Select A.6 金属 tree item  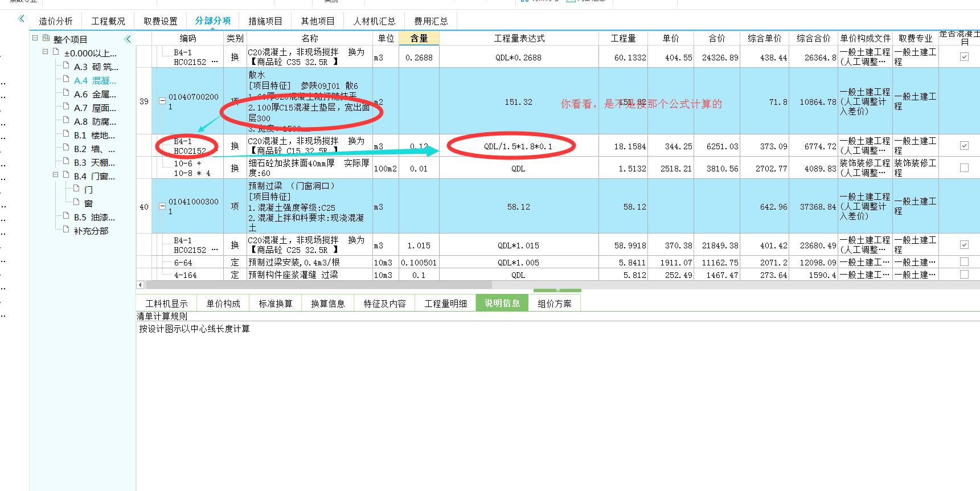tap(95, 94)
